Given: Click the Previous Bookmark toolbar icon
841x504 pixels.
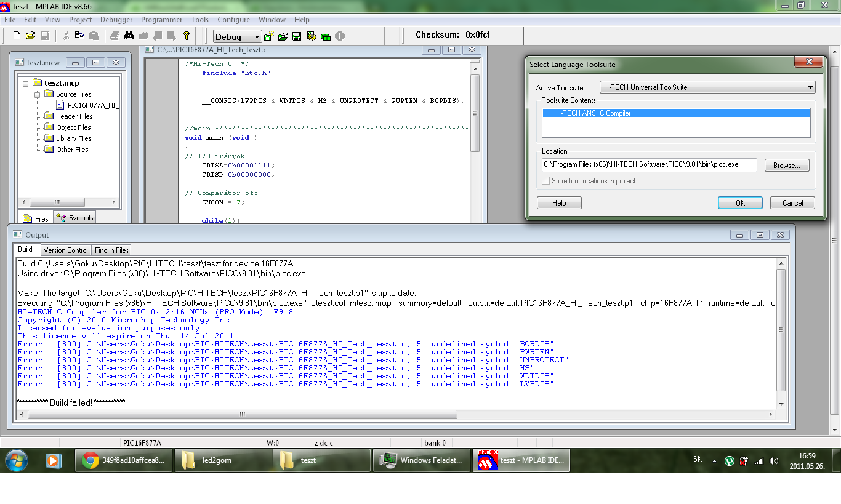Looking at the screenshot, I should click(x=158, y=36).
